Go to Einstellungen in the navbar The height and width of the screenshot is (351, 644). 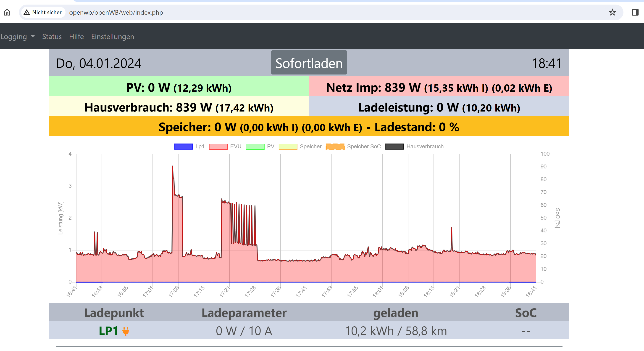point(113,37)
